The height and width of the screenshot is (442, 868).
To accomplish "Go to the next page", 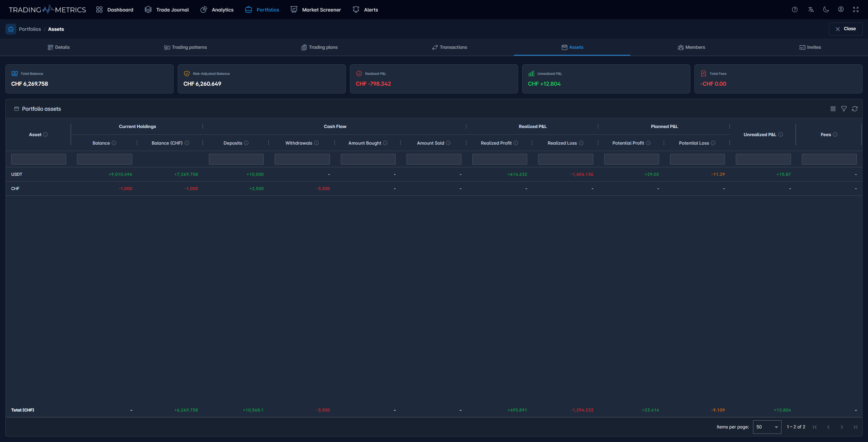I will pos(842,427).
